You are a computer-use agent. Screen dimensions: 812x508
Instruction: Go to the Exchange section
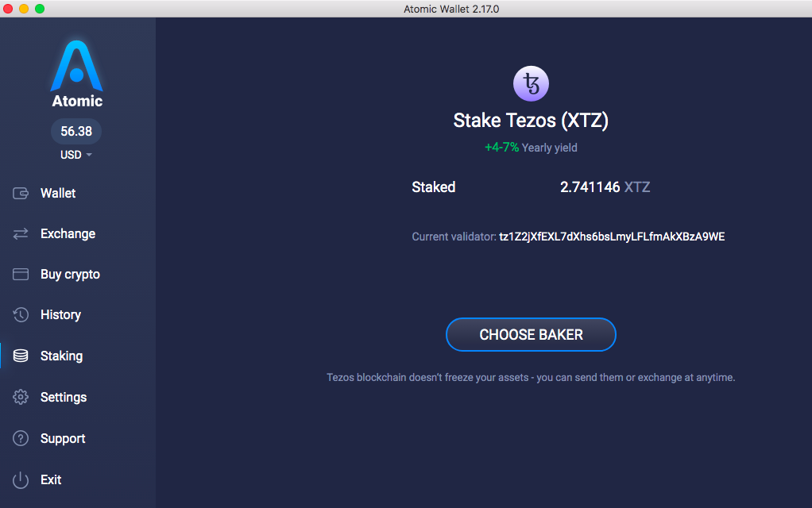click(68, 234)
